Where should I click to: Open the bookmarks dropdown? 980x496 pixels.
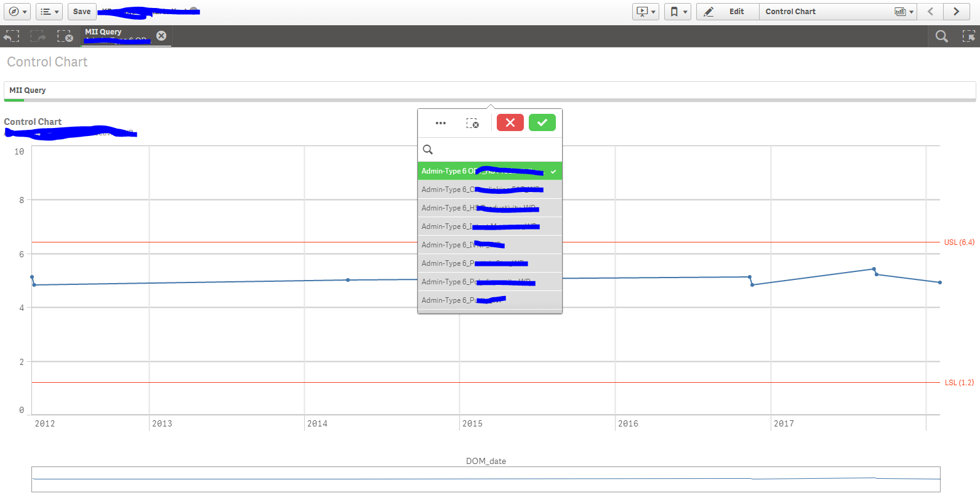coord(678,12)
